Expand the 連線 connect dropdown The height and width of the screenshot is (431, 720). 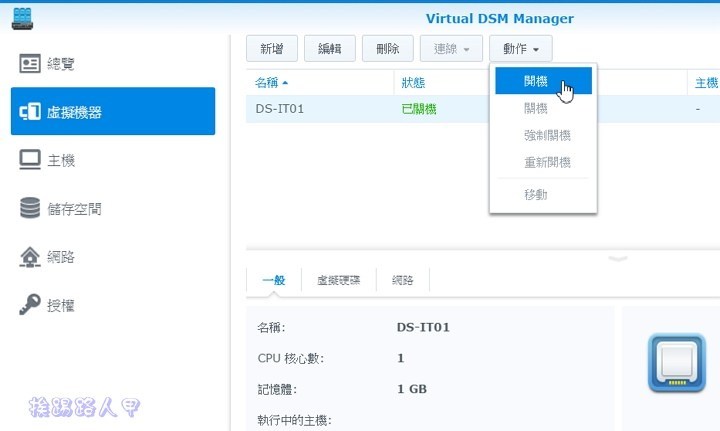point(451,48)
